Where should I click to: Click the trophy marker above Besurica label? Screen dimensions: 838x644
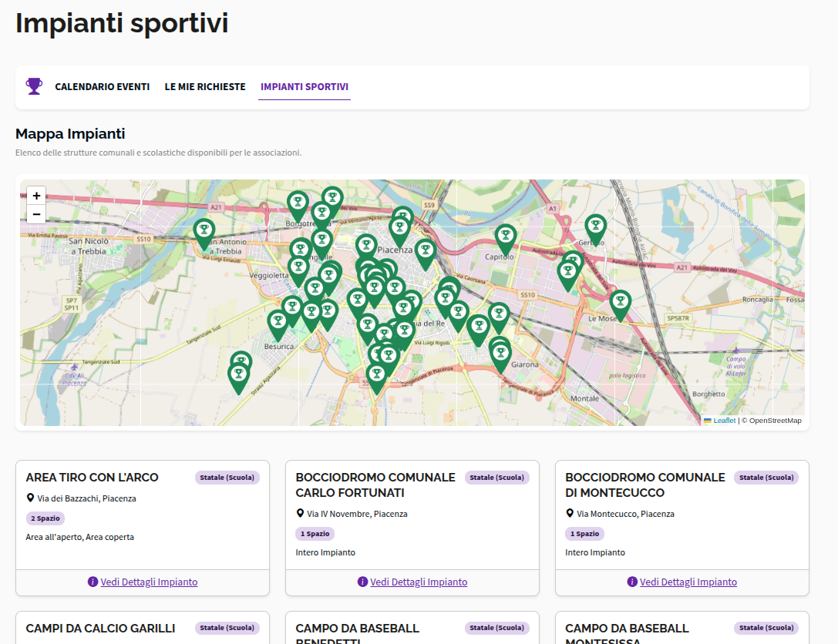click(278, 325)
